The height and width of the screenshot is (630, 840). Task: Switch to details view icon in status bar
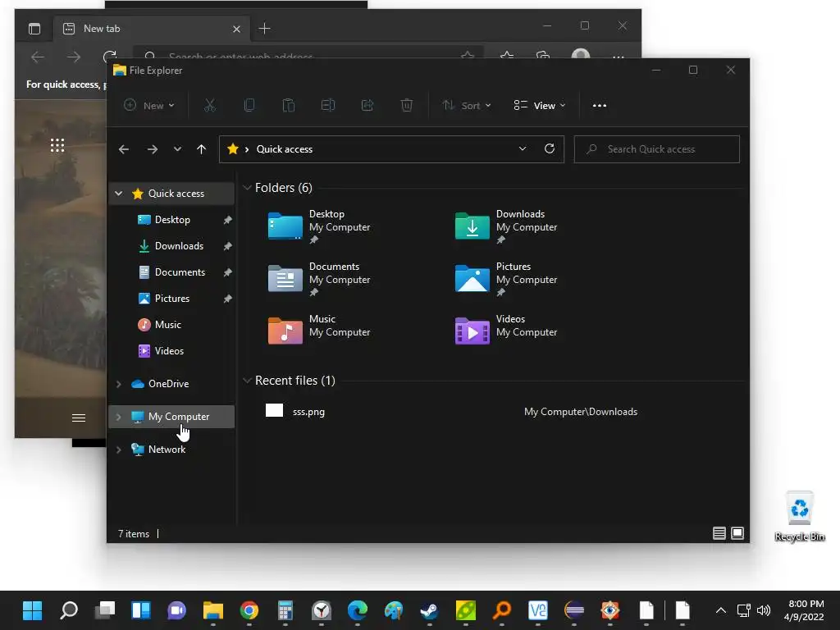tap(719, 533)
